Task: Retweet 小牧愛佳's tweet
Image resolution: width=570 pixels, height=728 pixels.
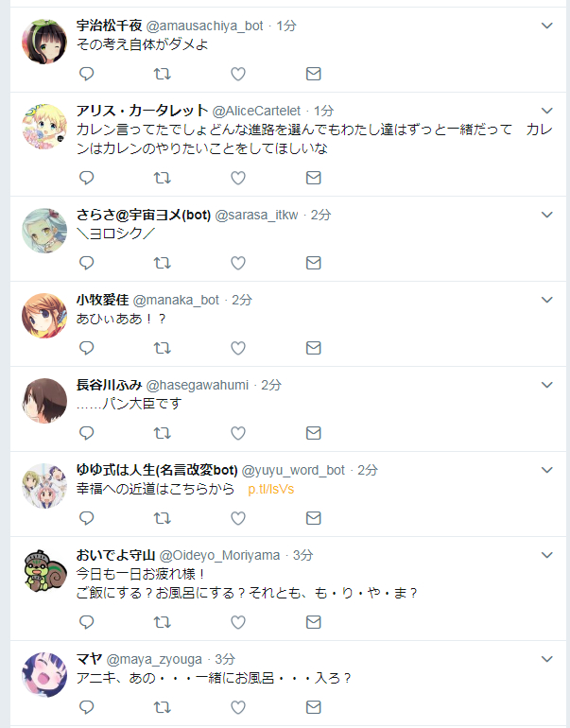Action: (162, 348)
